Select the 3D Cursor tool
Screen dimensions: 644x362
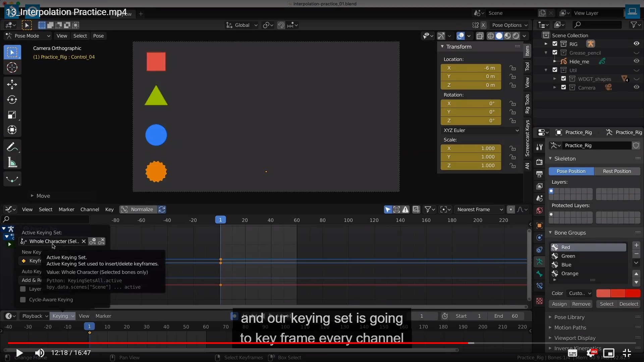coord(12,68)
